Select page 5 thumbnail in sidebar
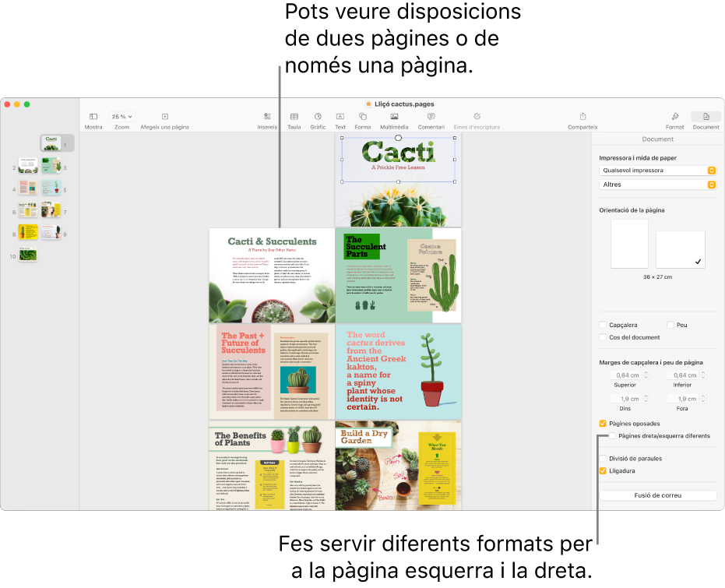 (51, 187)
